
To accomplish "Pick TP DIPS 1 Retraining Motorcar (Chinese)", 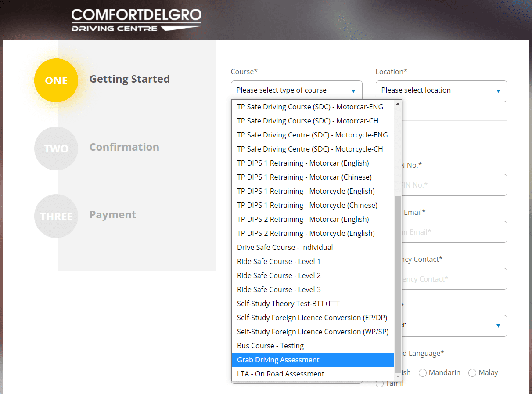I will point(313,177).
